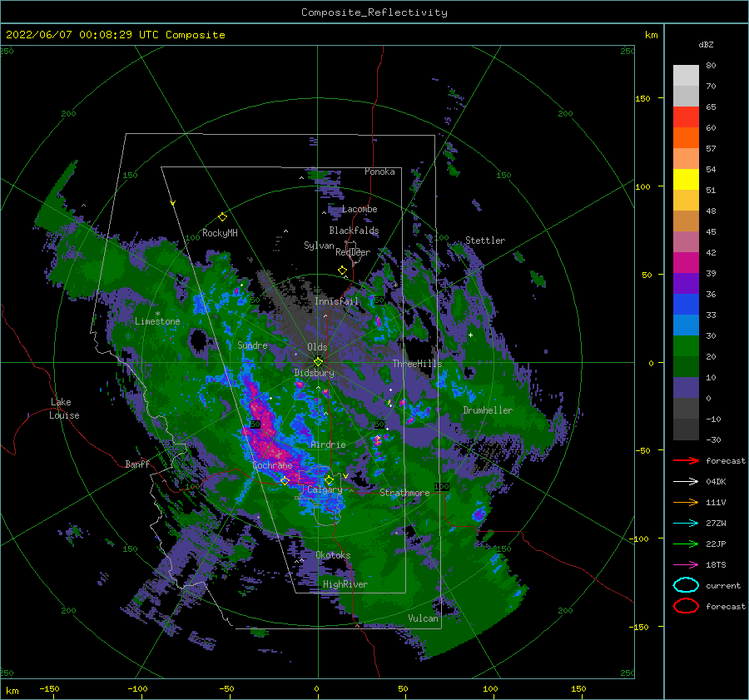The width and height of the screenshot is (749, 700).
Task: Click the Okotoks label
Action: [x=333, y=555]
